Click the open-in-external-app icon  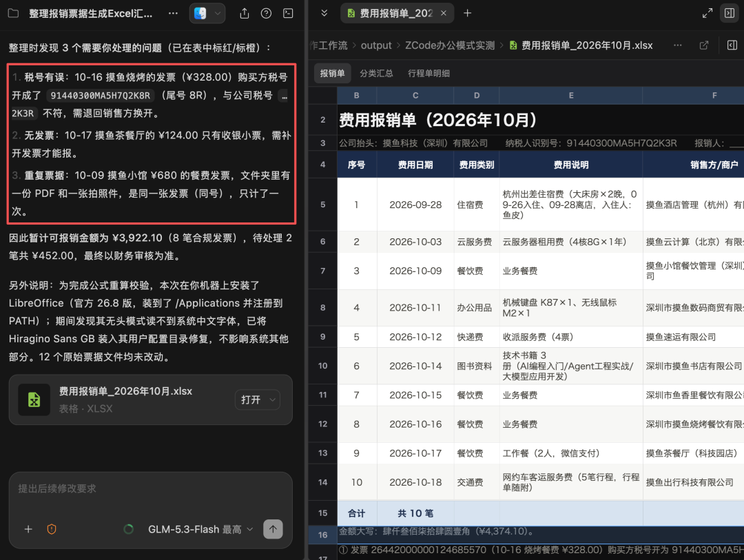pyautogui.click(x=704, y=45)
